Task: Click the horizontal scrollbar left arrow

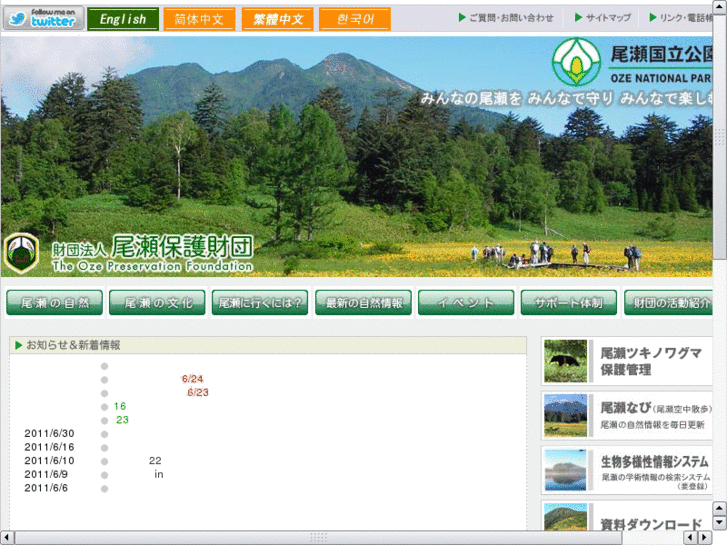Action: tap(6, 538)
